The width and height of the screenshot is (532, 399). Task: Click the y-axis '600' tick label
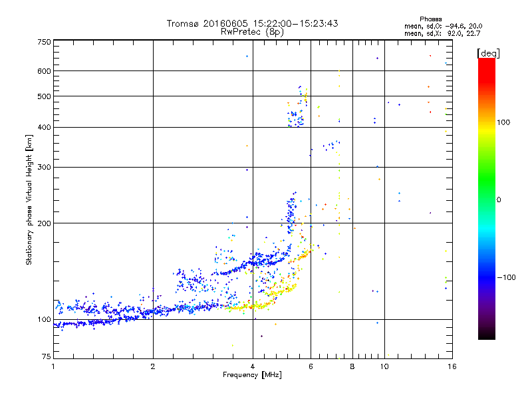[44, 71]
